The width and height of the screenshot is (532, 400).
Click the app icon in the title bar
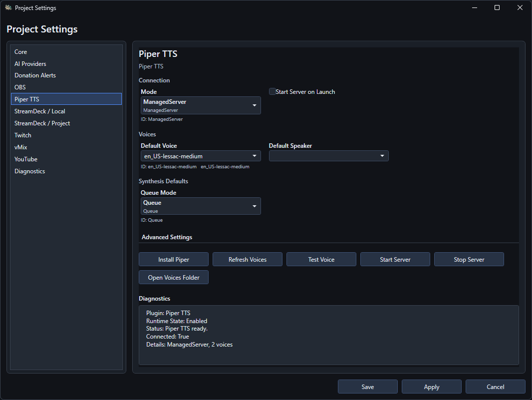click(x=8, y=7)
